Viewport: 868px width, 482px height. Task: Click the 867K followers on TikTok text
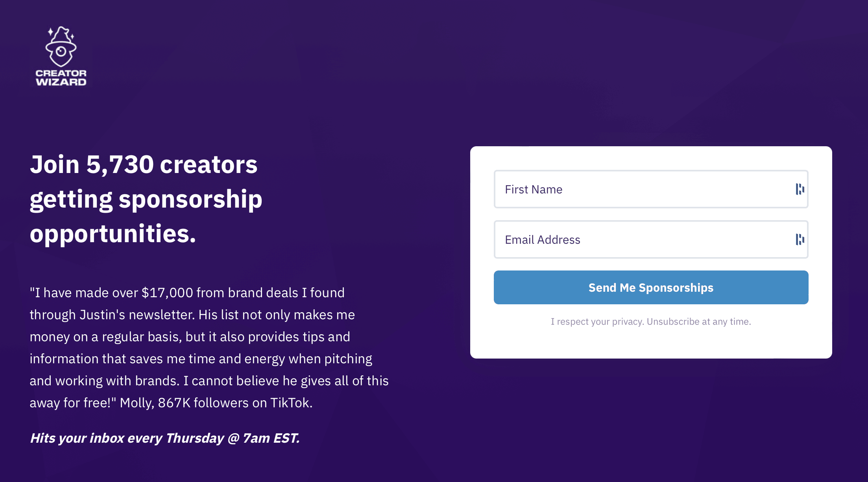235,403
